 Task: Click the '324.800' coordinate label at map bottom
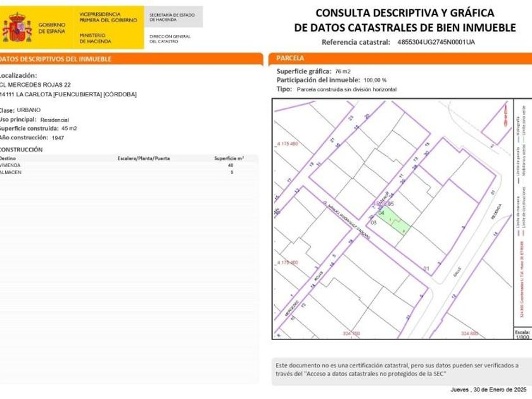click(469, 334)
